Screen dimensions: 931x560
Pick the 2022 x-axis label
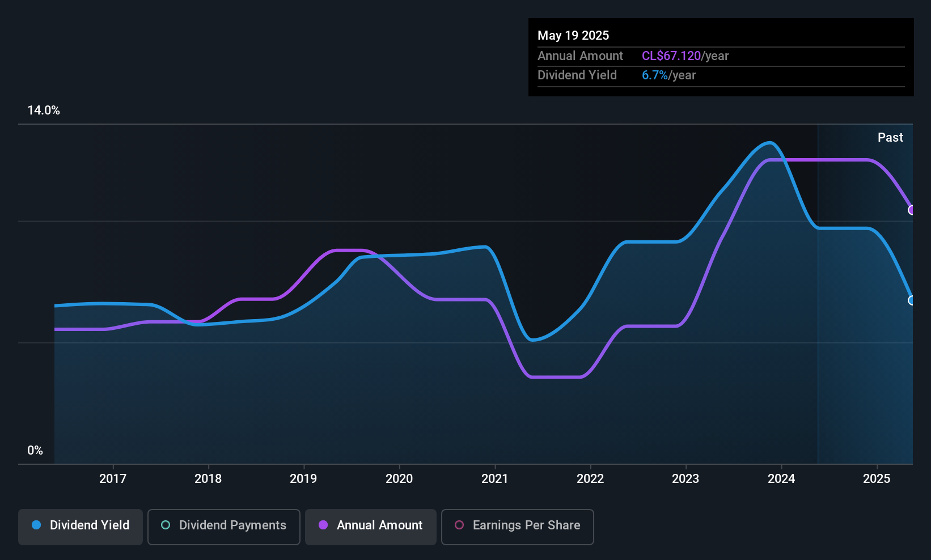590,479
